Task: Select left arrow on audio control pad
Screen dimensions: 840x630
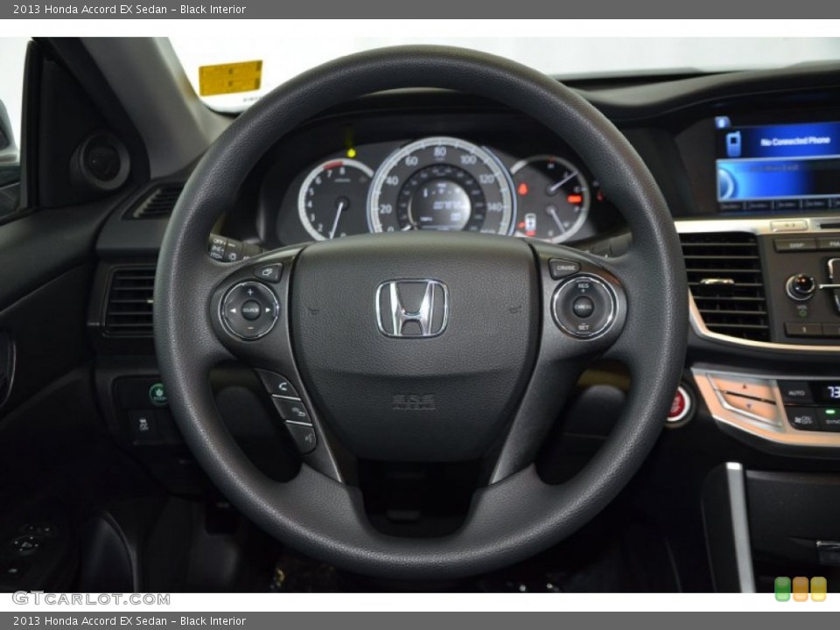Action: (x=232, y=310)
